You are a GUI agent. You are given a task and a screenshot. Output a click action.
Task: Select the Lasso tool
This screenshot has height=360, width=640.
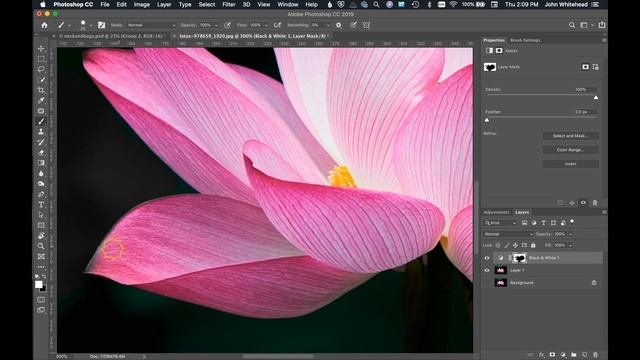pos(41,69)
